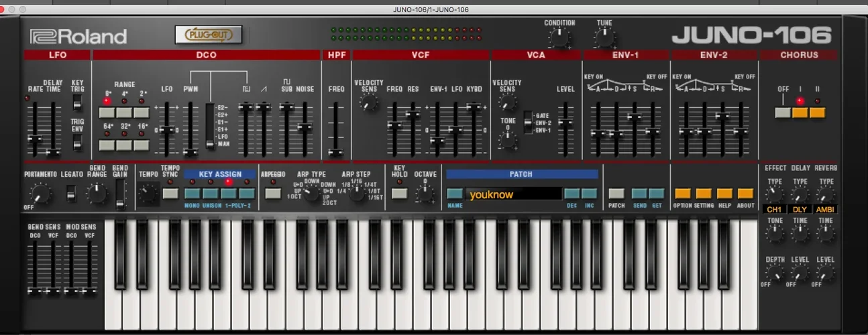Toggle the LEGATO switch
This screenshot has width=868, height=335.
71,194
